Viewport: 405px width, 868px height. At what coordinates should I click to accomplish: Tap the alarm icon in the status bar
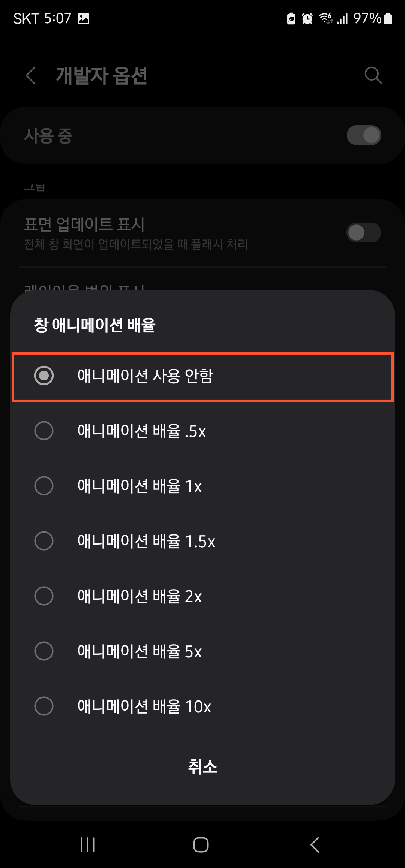pos(306,18)
